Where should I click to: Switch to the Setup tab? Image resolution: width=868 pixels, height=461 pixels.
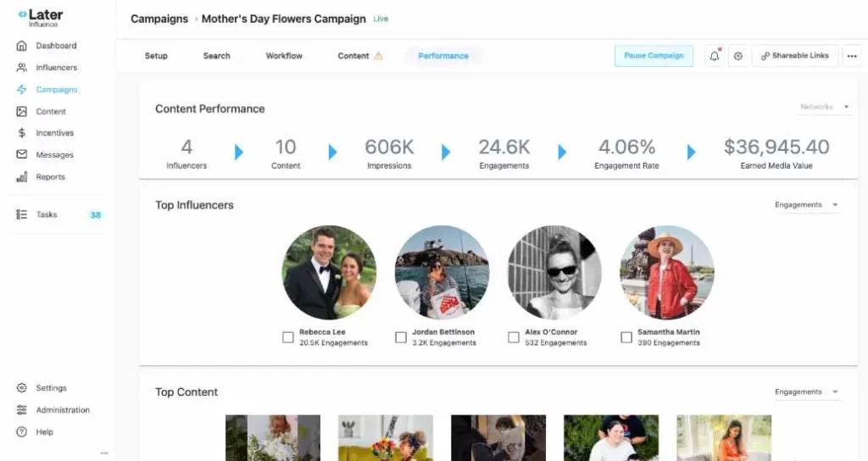click(156, 56)
